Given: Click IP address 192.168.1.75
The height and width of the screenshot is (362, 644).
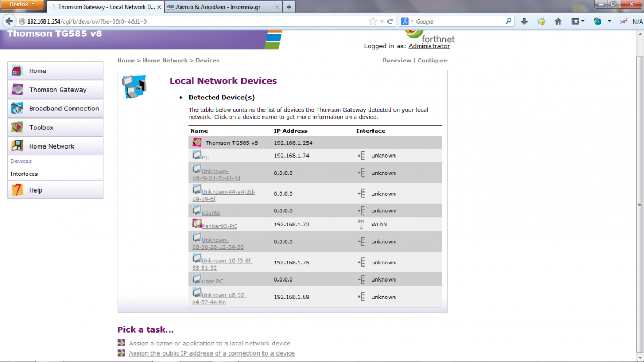Looking at the screenshot, I should coord(291,263).
